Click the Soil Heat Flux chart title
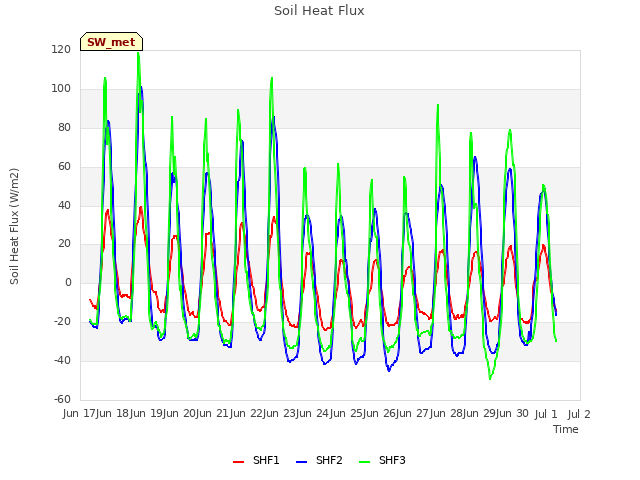 (x=319, y=11)
